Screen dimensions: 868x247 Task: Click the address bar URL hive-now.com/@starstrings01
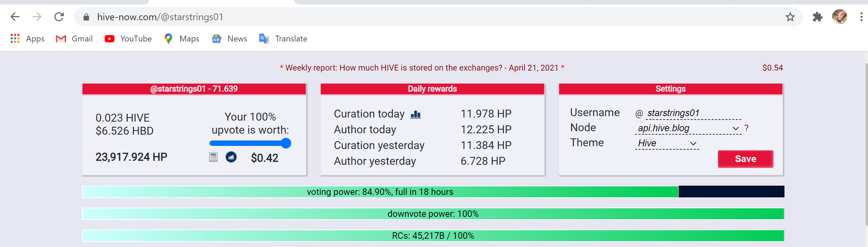tap(160, 17)
